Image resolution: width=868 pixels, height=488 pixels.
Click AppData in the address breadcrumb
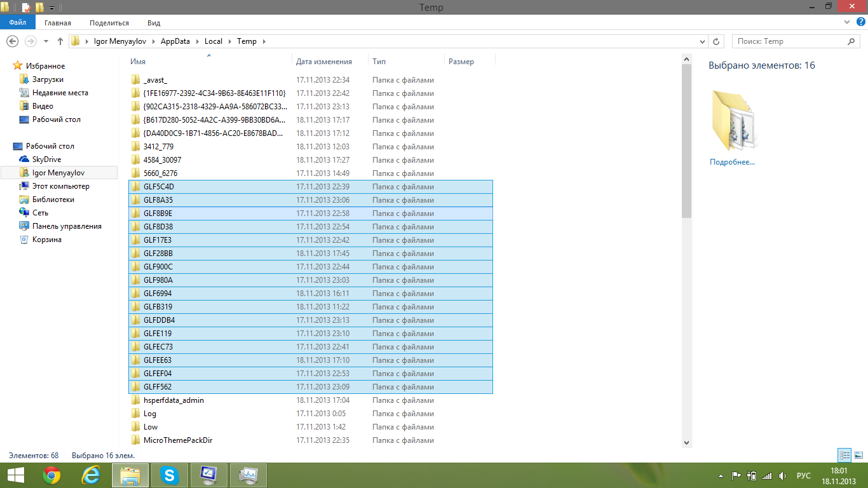pos(175,41)
